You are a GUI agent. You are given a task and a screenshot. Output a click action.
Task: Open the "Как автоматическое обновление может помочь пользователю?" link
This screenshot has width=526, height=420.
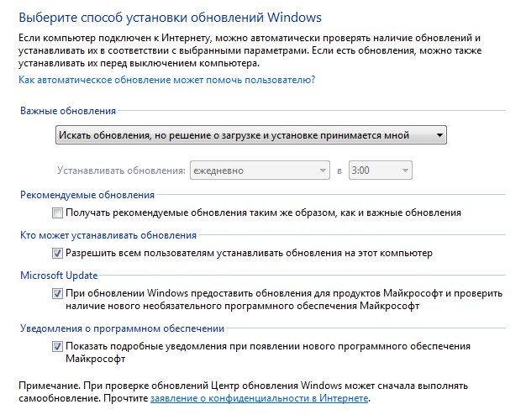166,80
